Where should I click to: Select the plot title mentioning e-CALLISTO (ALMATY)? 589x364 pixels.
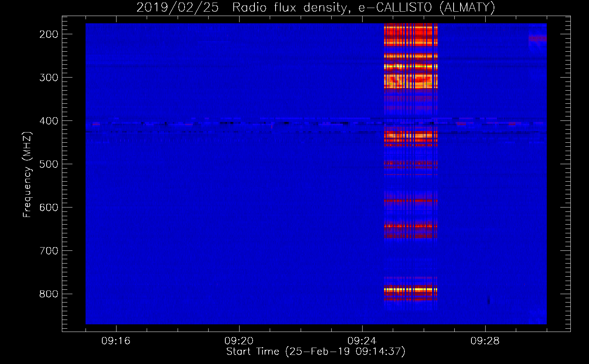[316, 8]
